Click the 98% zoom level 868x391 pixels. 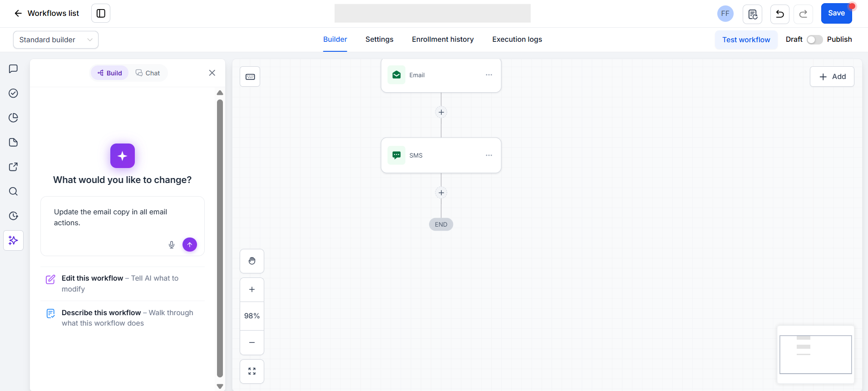point(252,316)
